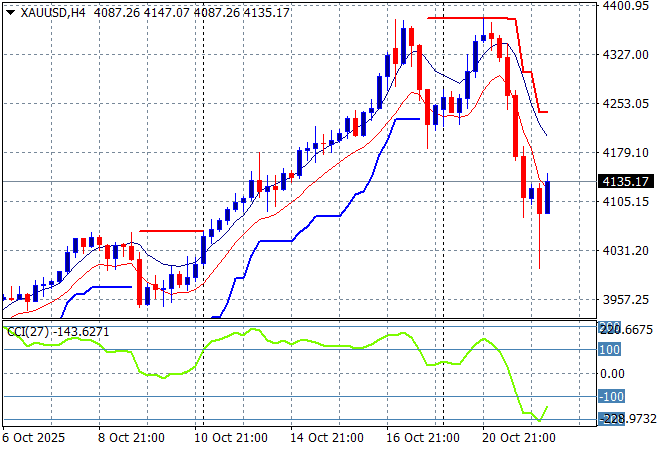
Task: Click price scale value 4400.95
Action: [x=625, y=6]
